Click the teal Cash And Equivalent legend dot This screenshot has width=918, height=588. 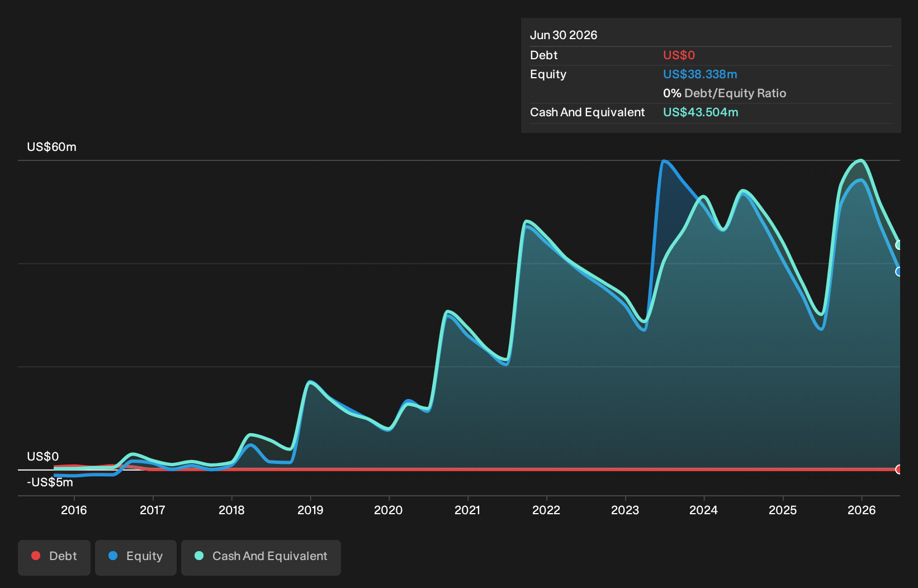199,556
